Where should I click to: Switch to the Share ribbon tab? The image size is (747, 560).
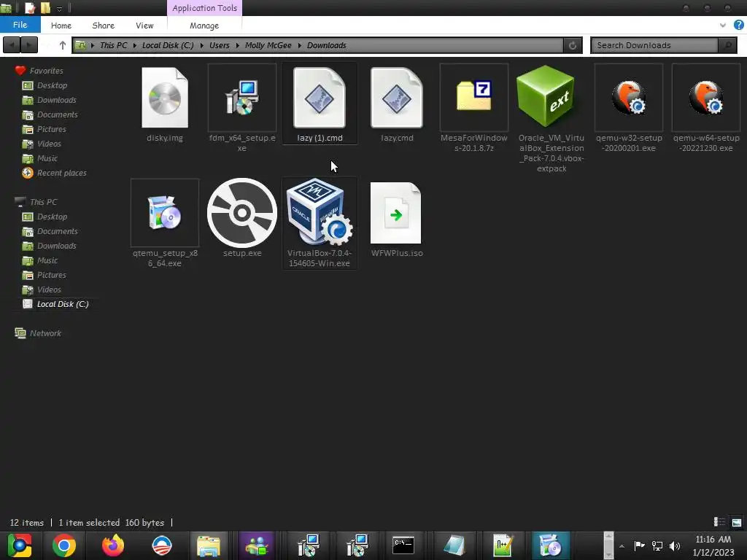(x=104, y=26)
